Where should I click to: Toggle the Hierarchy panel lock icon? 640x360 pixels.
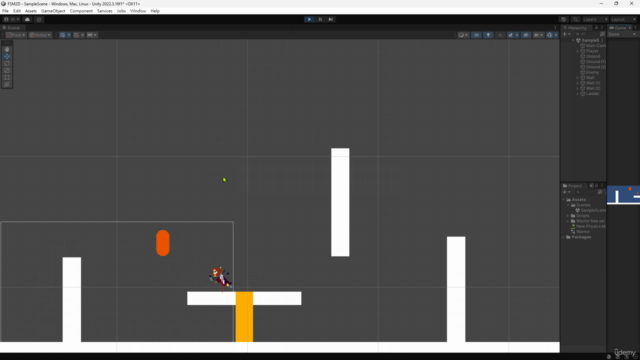(596, 28)
